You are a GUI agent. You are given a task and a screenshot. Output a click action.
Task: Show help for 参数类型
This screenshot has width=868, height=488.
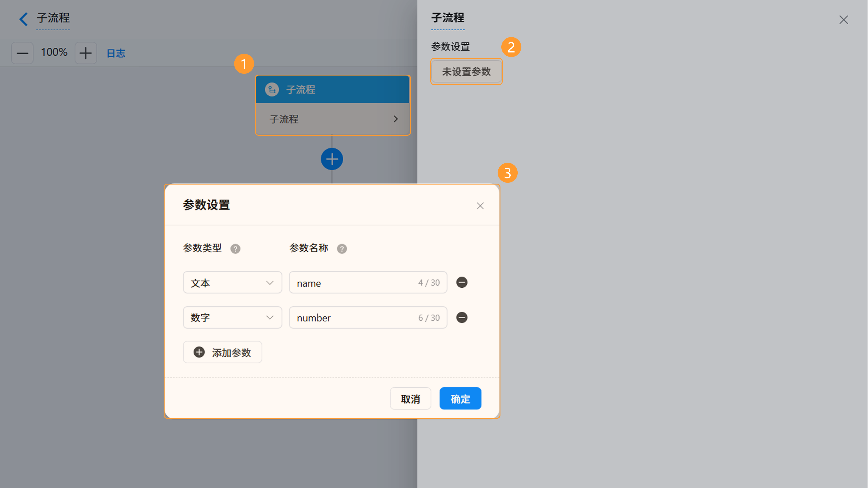tap(235, 249)
